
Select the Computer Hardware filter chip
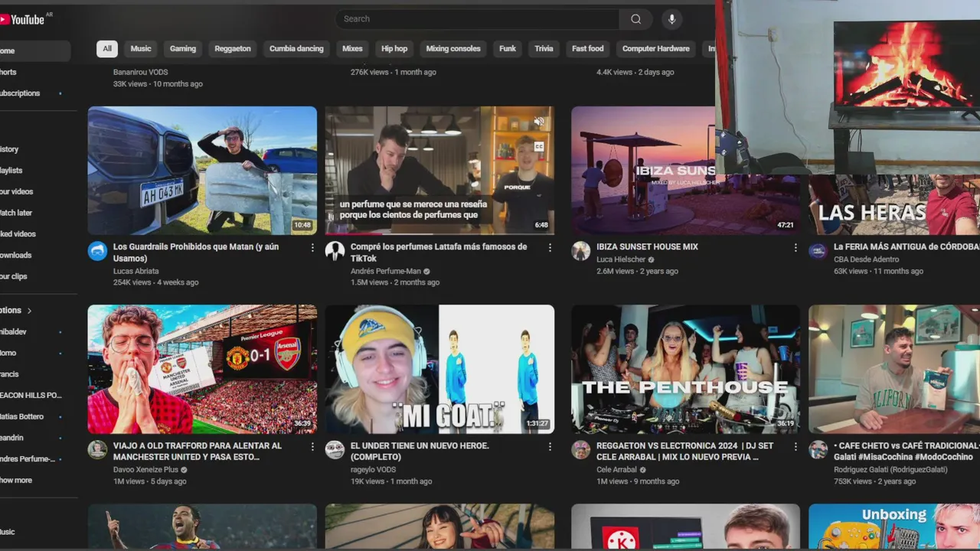(x=656, y=49)
